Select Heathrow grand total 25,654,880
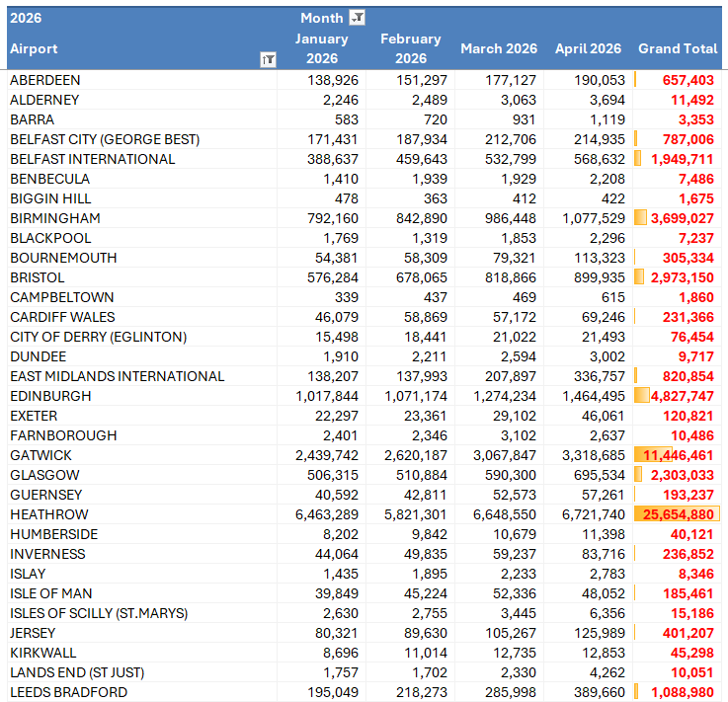 point(679,514)
